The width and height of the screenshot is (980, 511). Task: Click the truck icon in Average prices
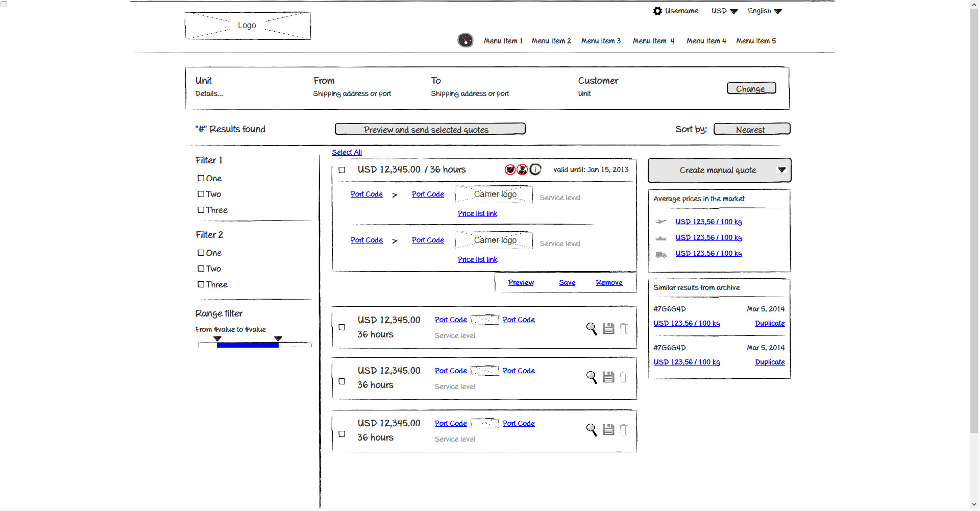661,254
